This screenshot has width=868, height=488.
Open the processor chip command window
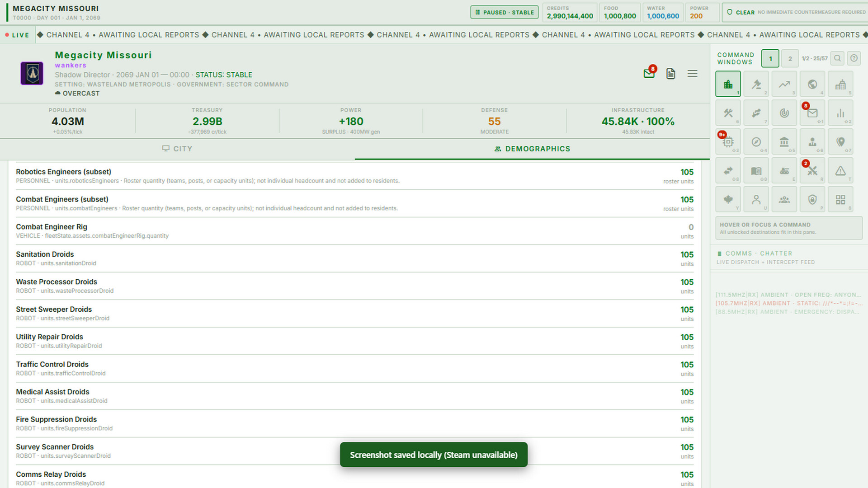(x=728, y=142)
